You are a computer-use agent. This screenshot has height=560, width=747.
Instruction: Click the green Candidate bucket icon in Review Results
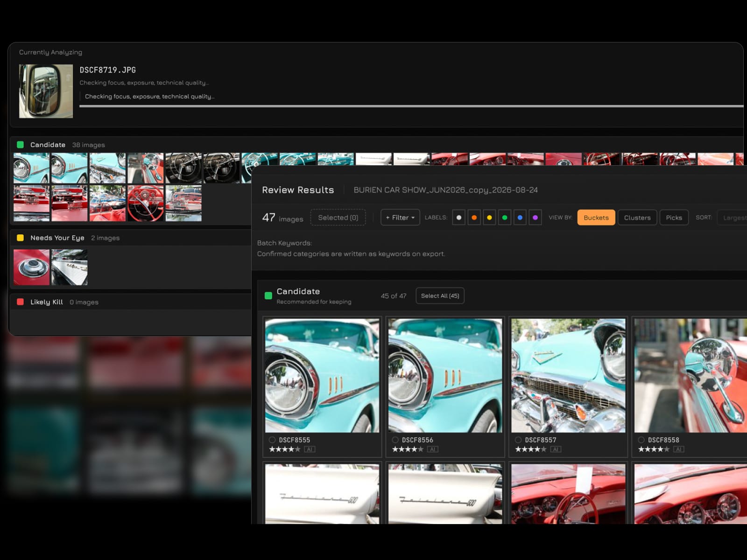click(x=268, y=295)
